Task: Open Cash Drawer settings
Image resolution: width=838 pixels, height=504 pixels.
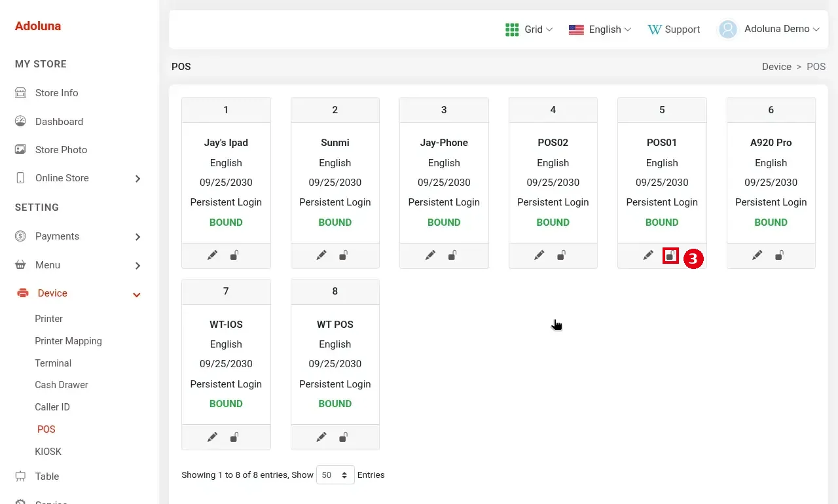Action: coord(62,385)
